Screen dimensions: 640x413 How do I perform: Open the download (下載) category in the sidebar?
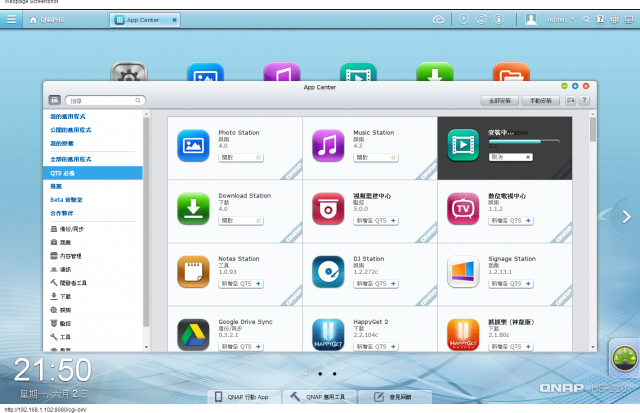pyautogui.click(x=60, y=296)
